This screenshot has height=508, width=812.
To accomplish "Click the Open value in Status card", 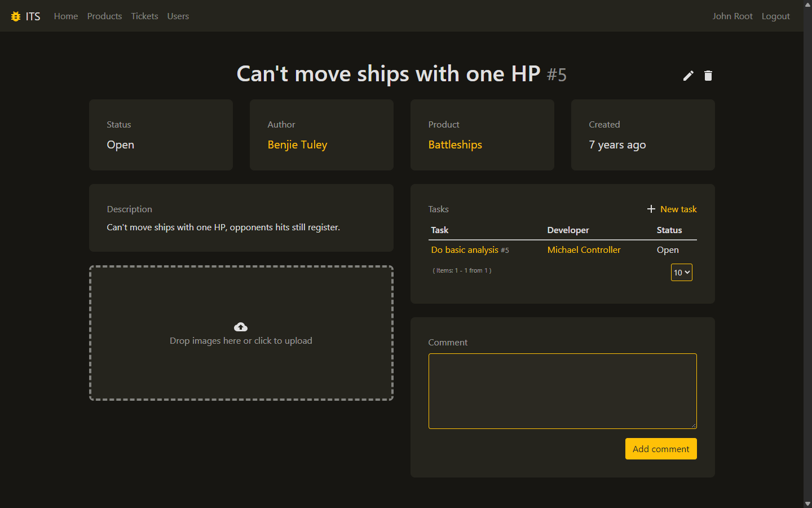I will (121, 144).
